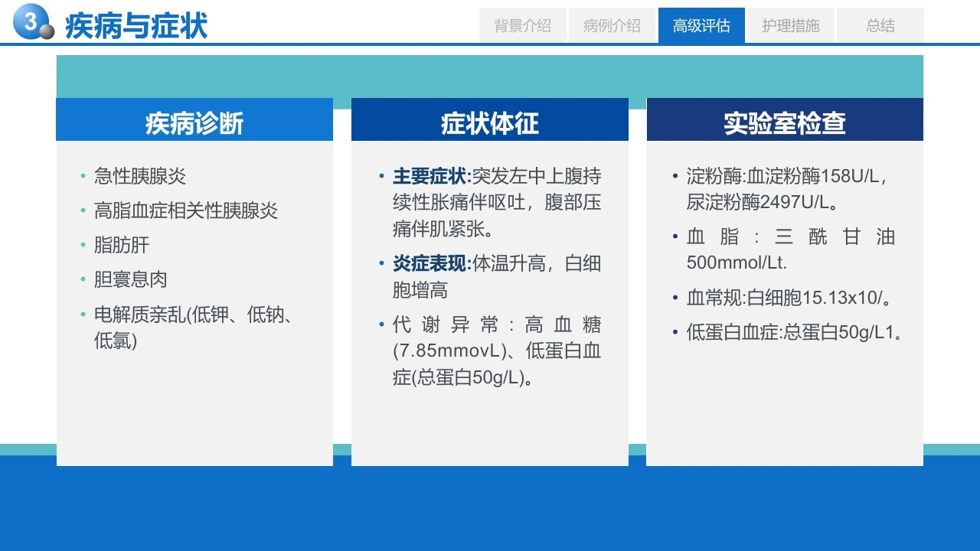Select the 胆囊息肉 diagnosis item
Screen dimensions: 980x551
tap(131, 279)
